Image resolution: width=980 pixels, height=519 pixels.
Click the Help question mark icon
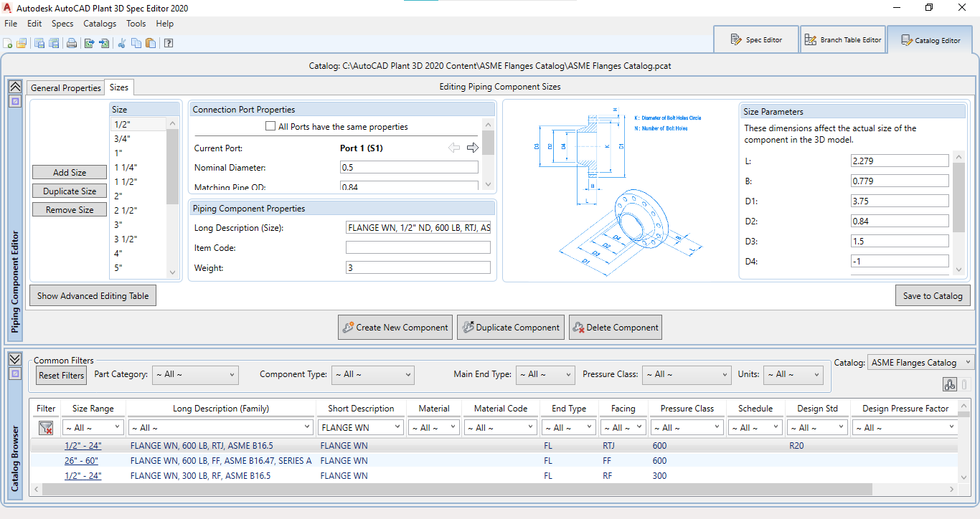point(169,43)
